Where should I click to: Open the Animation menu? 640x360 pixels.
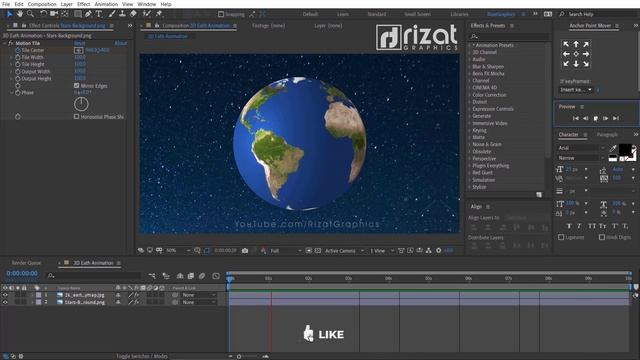point(106,4)
